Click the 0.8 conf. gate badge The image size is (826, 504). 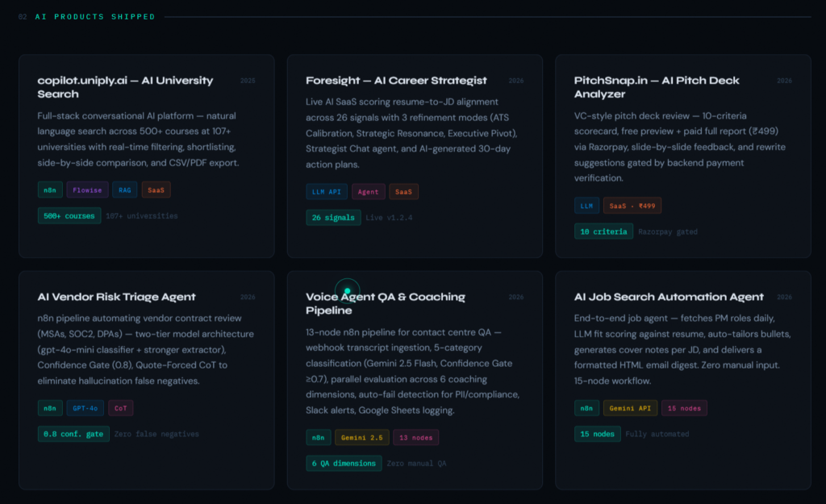tap(73, 434)
